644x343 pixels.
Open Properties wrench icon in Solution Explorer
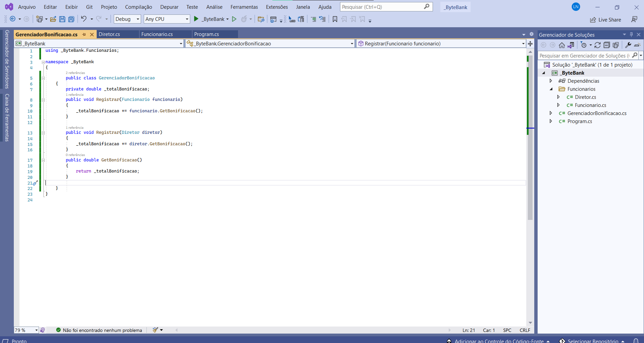point(628,45)
